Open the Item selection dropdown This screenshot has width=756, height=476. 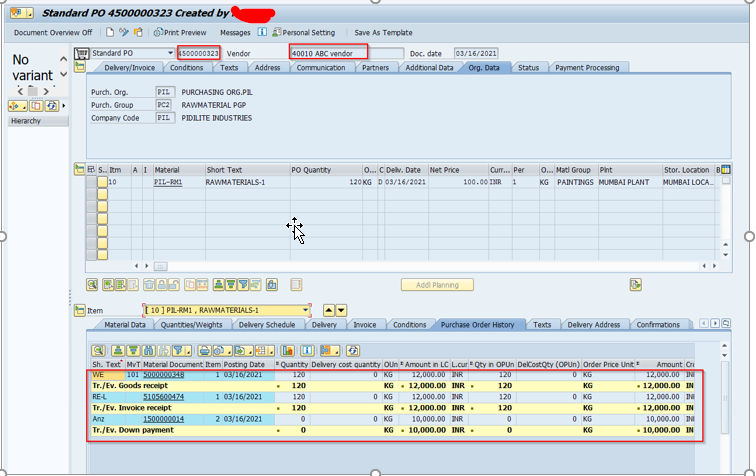tap(305, 310)
